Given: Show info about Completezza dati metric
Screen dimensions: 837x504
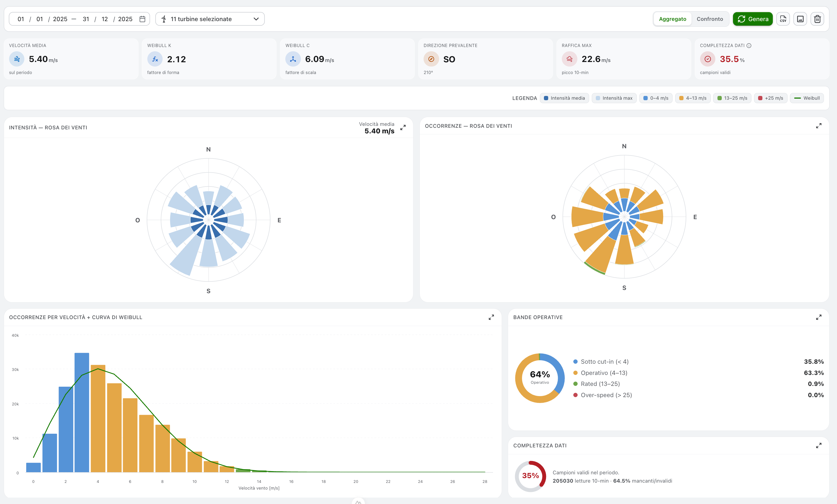Looking at the screenshot, I should [749, 45].
